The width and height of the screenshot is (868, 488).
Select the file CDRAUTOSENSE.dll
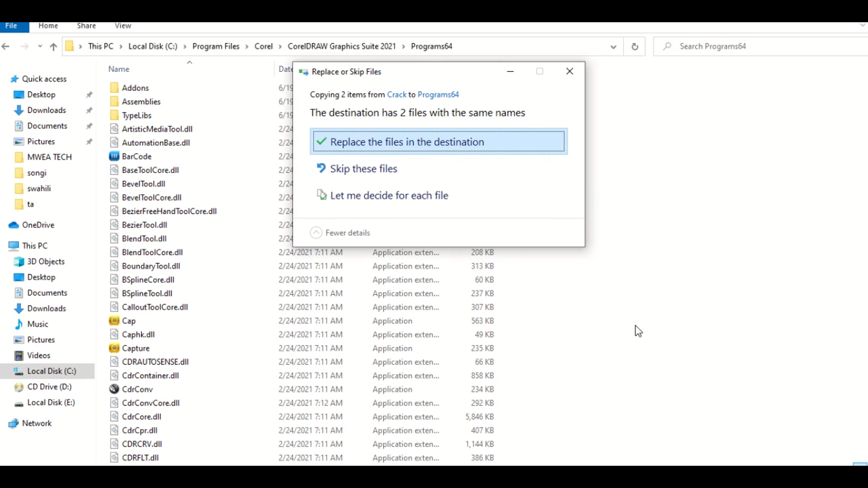pyautogui.click(x=155, y=362)
